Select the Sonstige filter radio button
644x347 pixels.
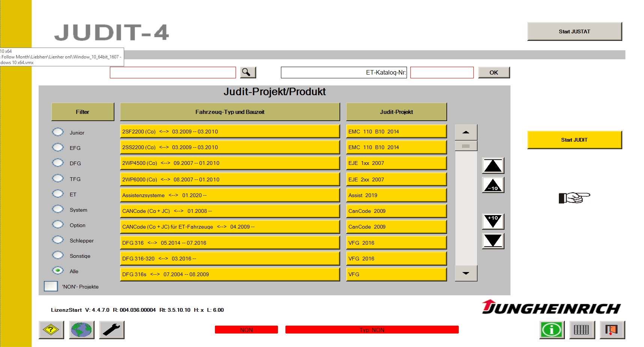pos(58,255)
